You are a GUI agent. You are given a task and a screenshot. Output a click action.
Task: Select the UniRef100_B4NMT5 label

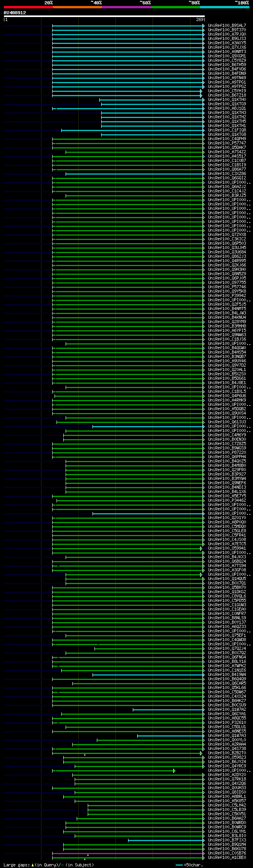click(227, 309)
